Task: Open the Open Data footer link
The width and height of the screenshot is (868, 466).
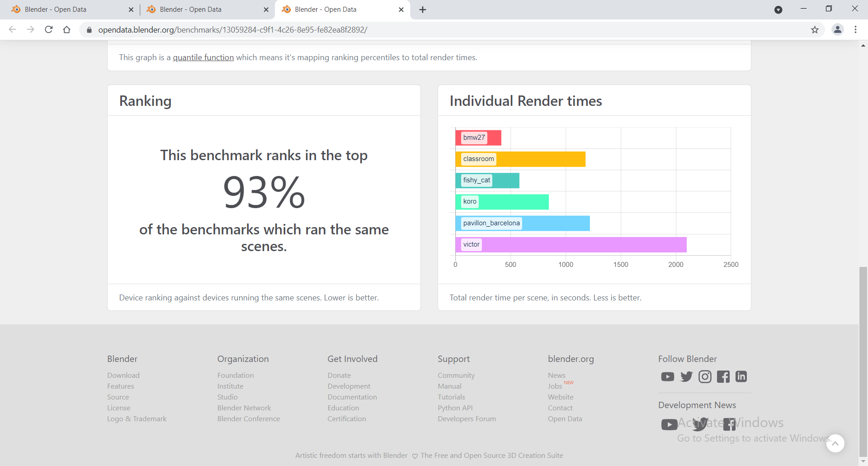Action: click(x=565, y=419)
